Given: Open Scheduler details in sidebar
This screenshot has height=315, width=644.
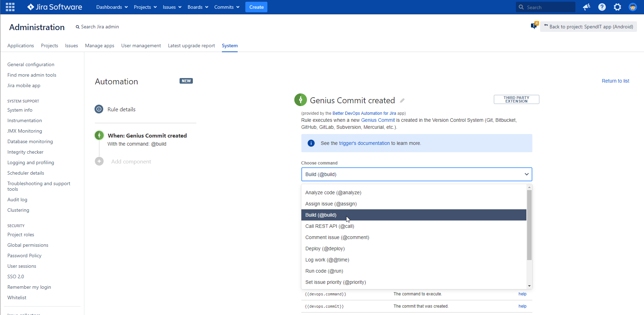Looking at the screenshot, I should pos(26,173).
